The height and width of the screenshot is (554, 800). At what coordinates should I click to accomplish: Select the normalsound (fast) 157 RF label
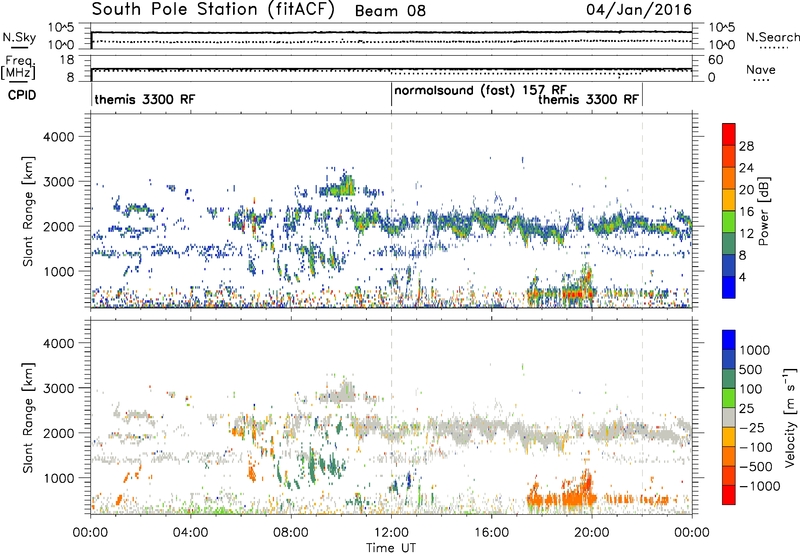point(480,90)
